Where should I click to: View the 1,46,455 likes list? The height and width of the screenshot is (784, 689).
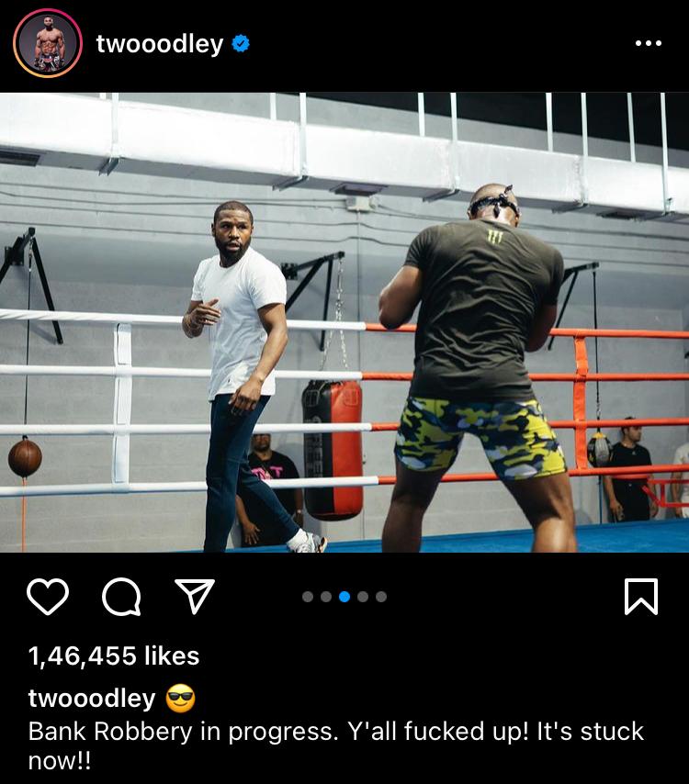click(114, 655)
